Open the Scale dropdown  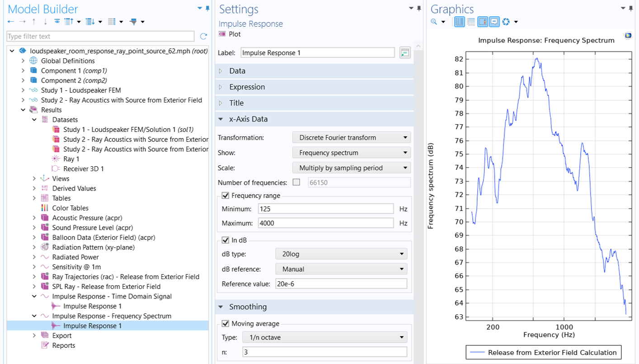click(x=352, y=168)
